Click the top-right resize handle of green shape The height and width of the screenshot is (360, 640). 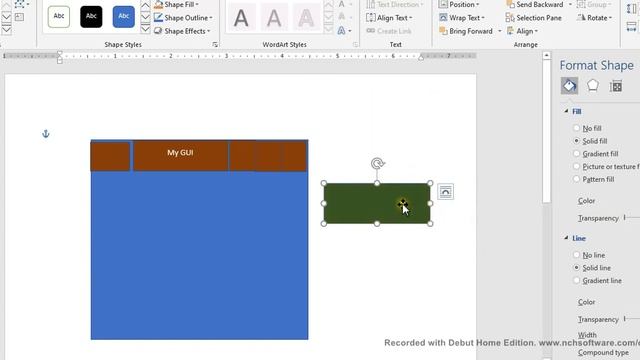(x=430, y=183)
